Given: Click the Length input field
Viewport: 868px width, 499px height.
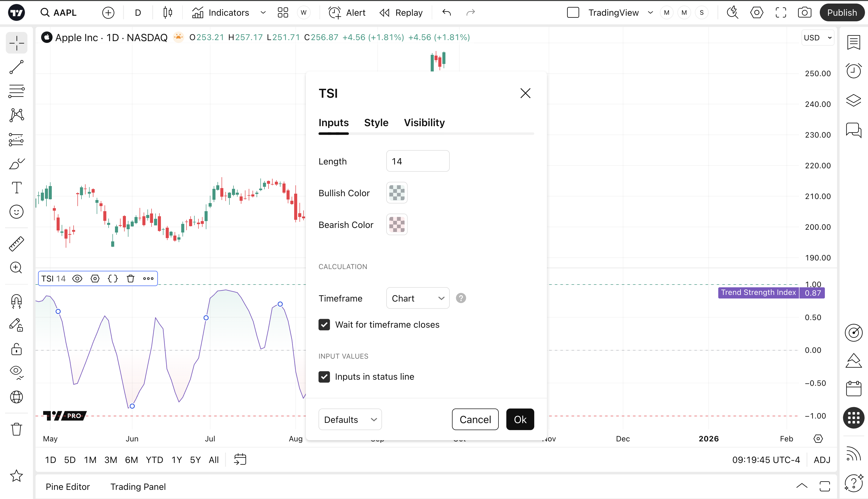Looking at the screenshot, I should [418, 161].
